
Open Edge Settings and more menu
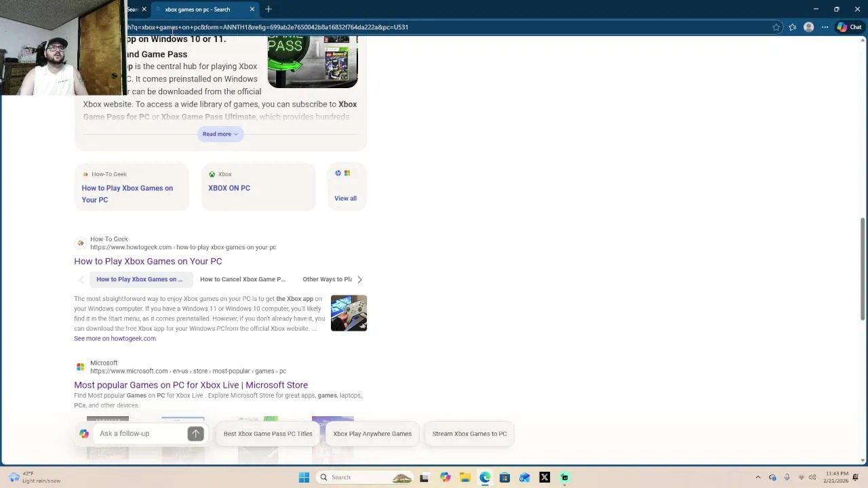point(825,27)
